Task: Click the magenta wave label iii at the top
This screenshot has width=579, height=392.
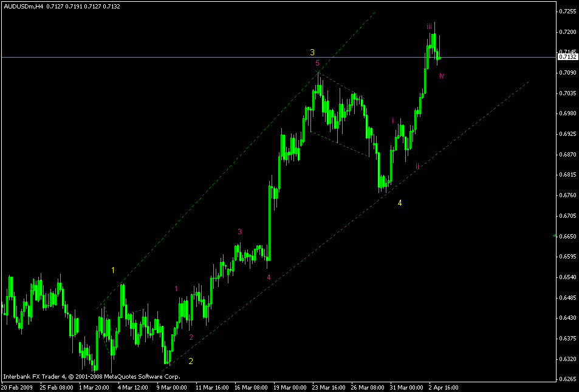Action: tap(430, 27)
